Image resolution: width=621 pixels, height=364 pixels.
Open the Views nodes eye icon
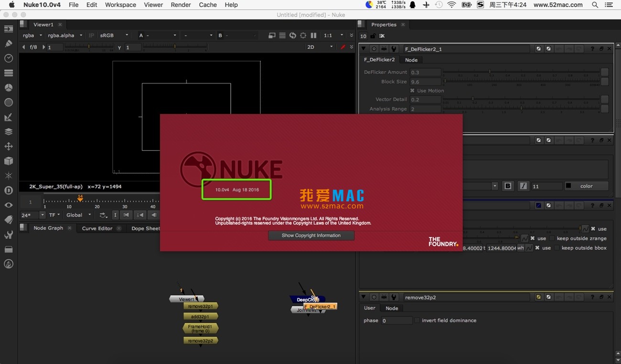pos(9,205)
